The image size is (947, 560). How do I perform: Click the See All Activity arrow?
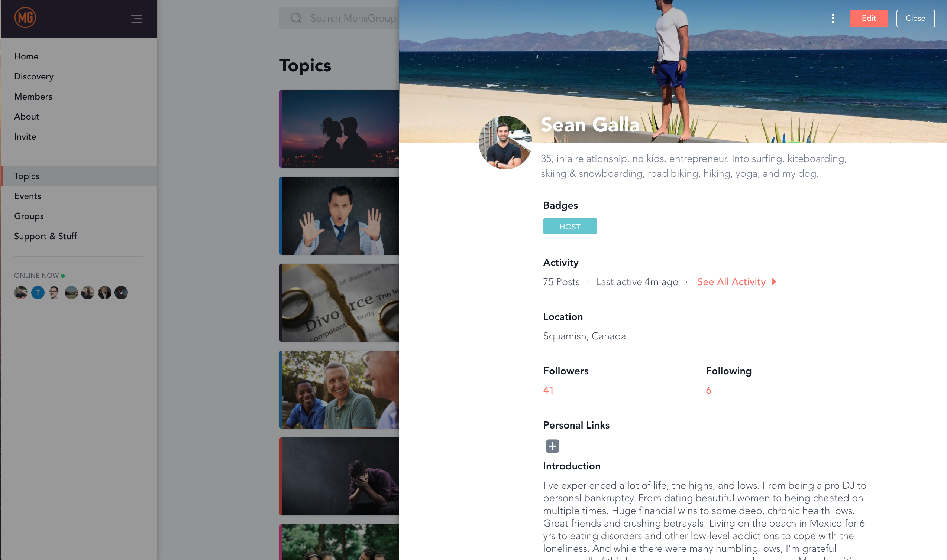click(x=774, y=282)
